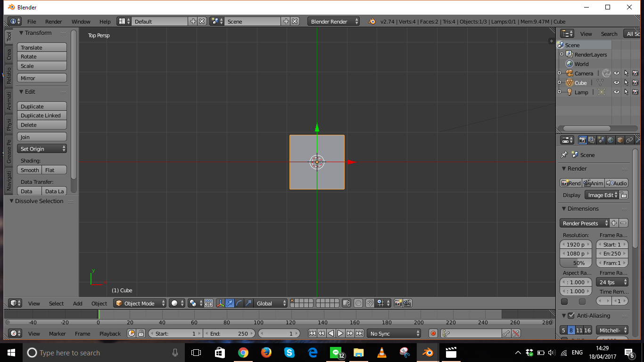Open the Render menu
Viewport: 644px width, 362px height.
pyautogui.click(x=53, y=21)
